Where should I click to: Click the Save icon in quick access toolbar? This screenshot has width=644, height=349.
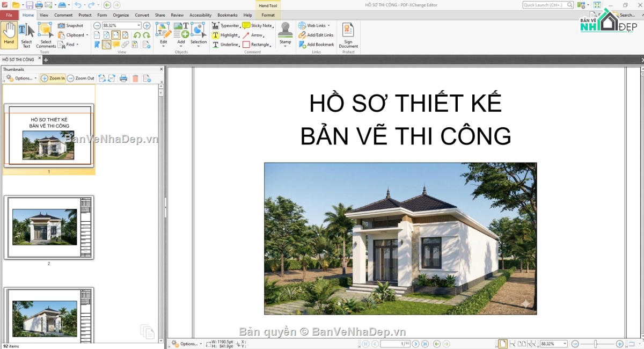pyautogui.click(x=30, y=5)
